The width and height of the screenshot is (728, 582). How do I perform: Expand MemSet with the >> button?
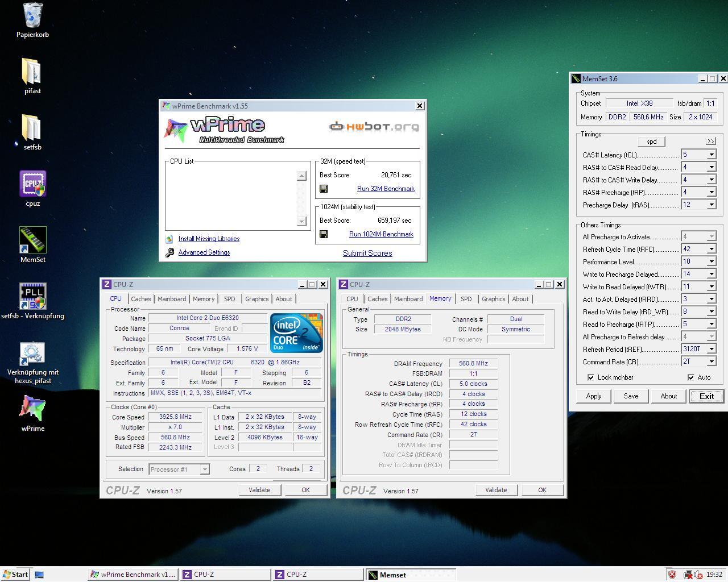(x=711, y=142)
